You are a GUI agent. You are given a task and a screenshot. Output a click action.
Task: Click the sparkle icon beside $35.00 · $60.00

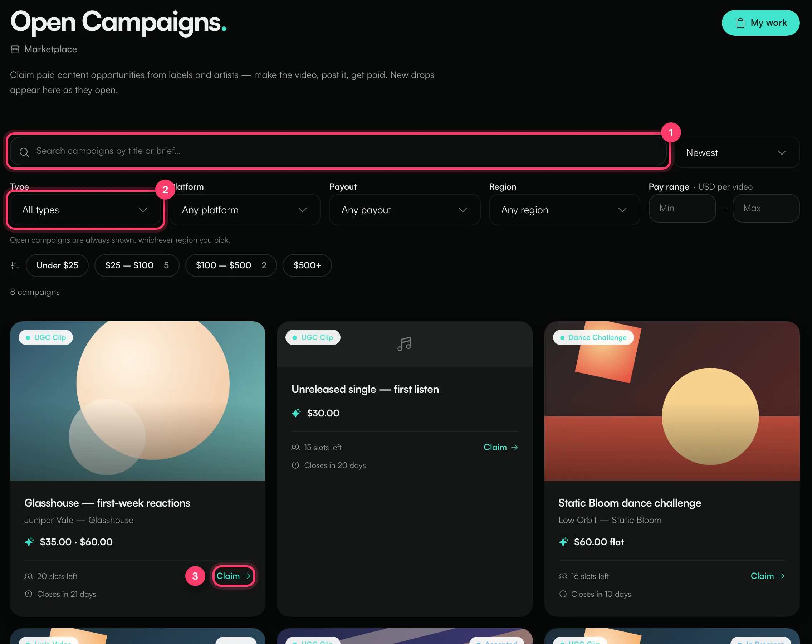[29, 542]
